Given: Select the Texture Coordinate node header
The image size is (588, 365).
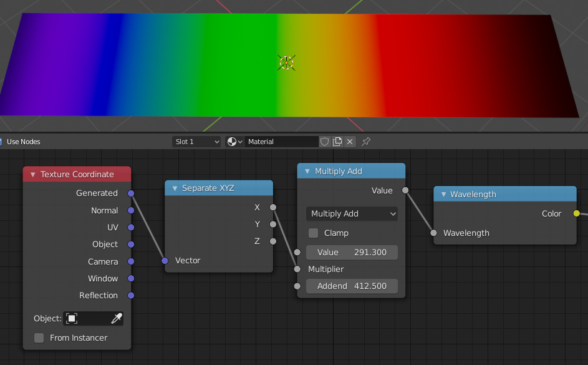Looking at the screenshot, I should pos(77,175).
